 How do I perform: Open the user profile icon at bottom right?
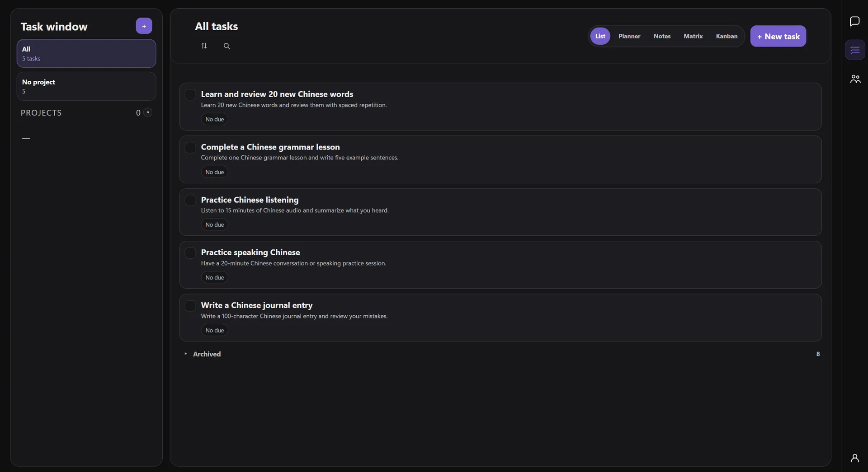point(854,458)
